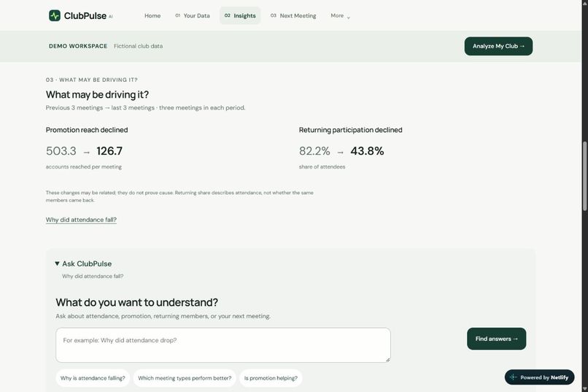Click the '03 · WHAT MAY BE DRIVING IT?' label
The width and height of the screenshot is (588, 392).
(x=91, y=80)
